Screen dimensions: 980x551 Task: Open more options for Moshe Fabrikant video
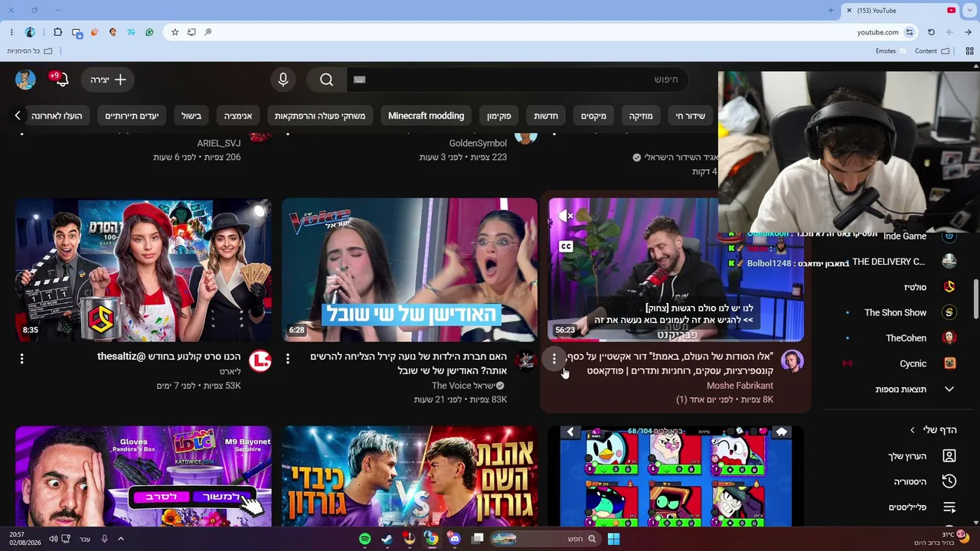point(554,358)
